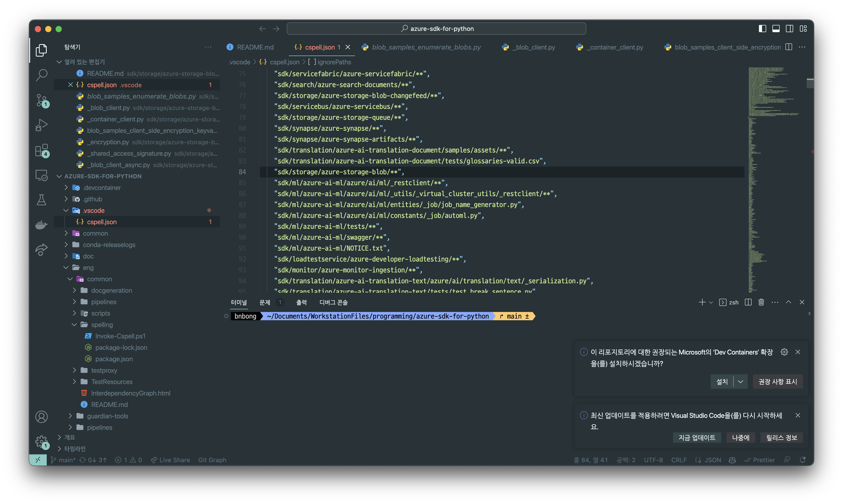This screenshot has width=843, height=504.
Task: Click the remote window indicator in status bar
Action: (38, 460)
